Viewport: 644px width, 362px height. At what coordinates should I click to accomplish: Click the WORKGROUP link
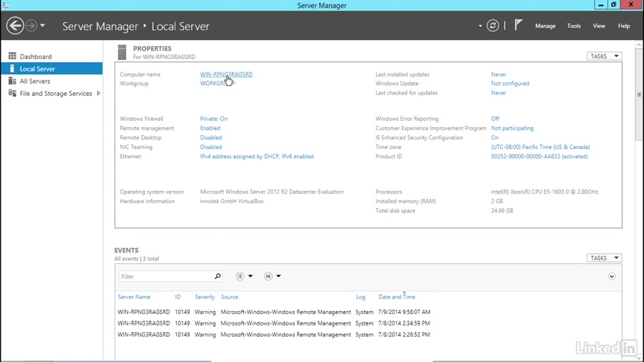(218, 83)
